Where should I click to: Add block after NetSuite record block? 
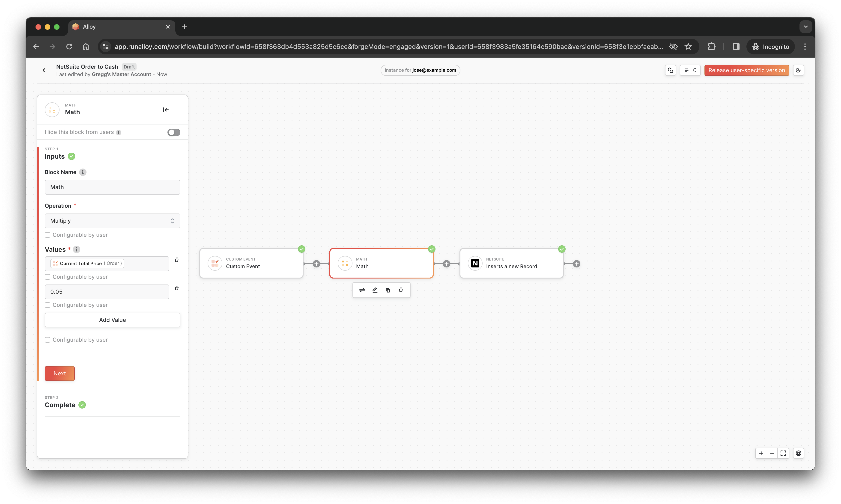coord(577,264)
